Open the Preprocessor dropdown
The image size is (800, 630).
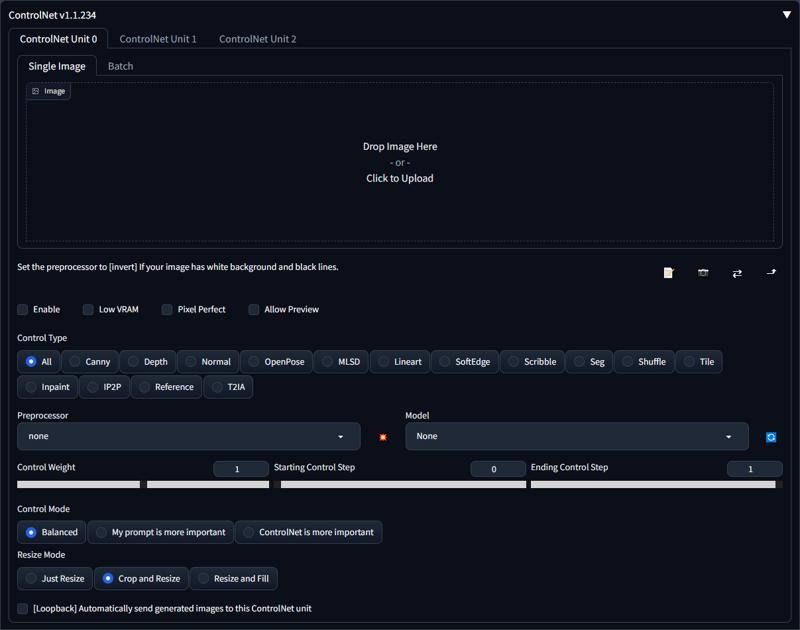pyautogui.click(x=189, y=436)
